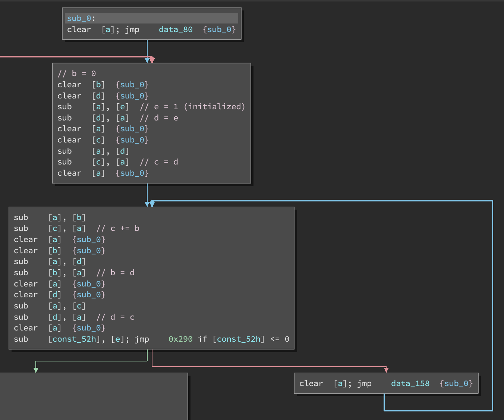The image size is (504, 420).
Task: Select the "// b = d" comment
Action: [x=115, y=273]
